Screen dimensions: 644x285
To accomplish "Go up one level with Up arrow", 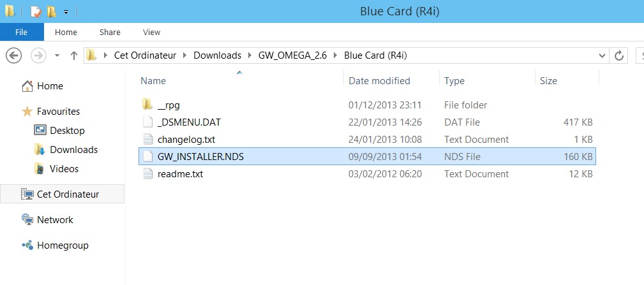I will tap(74, 55).
